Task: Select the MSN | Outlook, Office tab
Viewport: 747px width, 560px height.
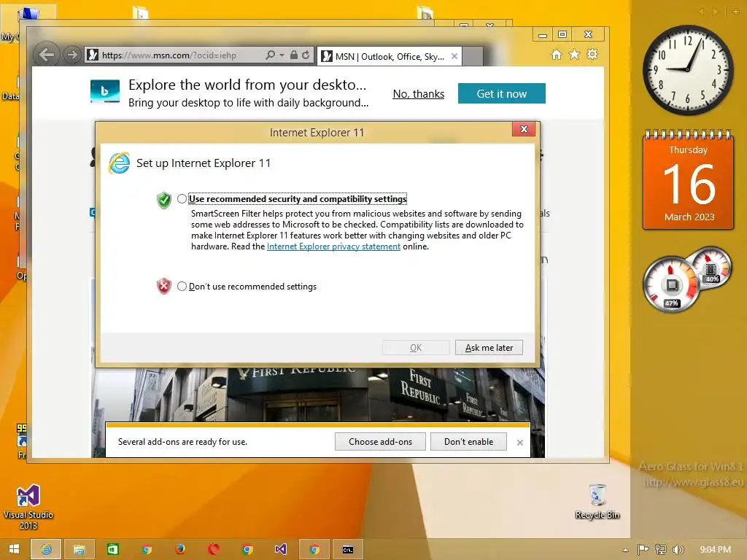Action: [388, 56]
